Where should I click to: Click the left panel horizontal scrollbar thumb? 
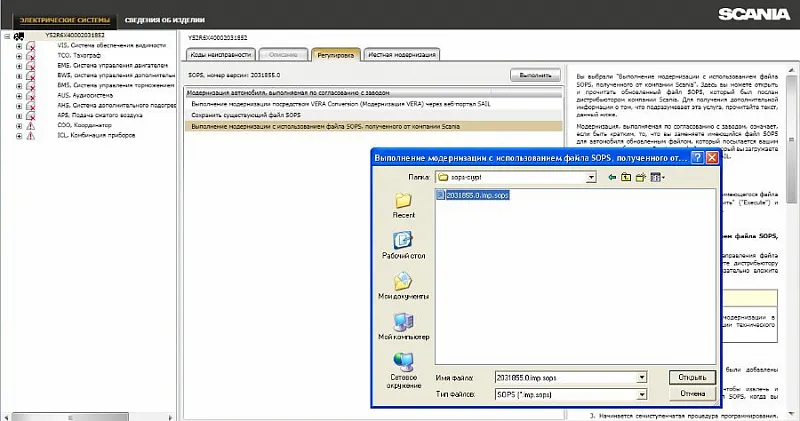[70, 417]
